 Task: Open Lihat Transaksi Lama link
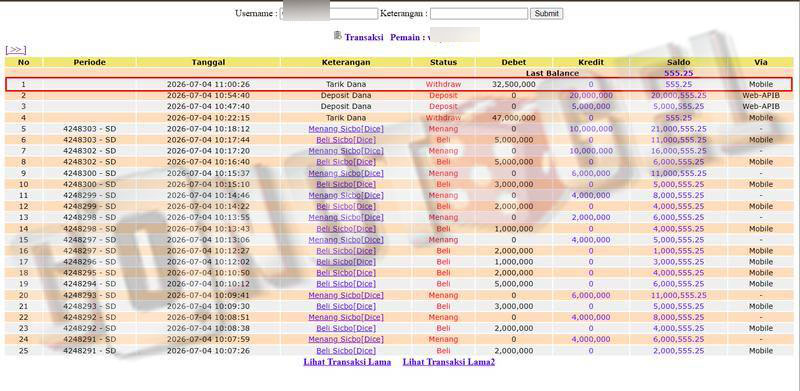(347, 362)
